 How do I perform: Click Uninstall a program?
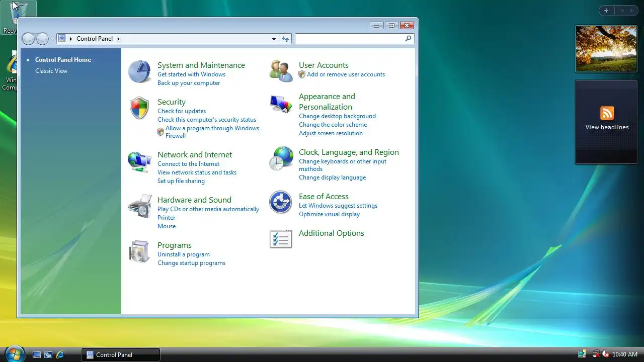[x=184, y=254]
